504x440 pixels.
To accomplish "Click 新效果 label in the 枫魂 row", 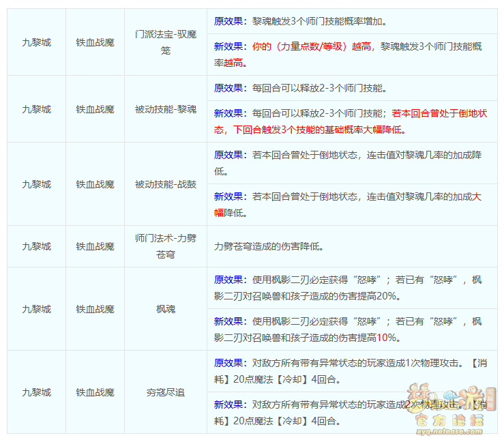I will coord(229,321).
